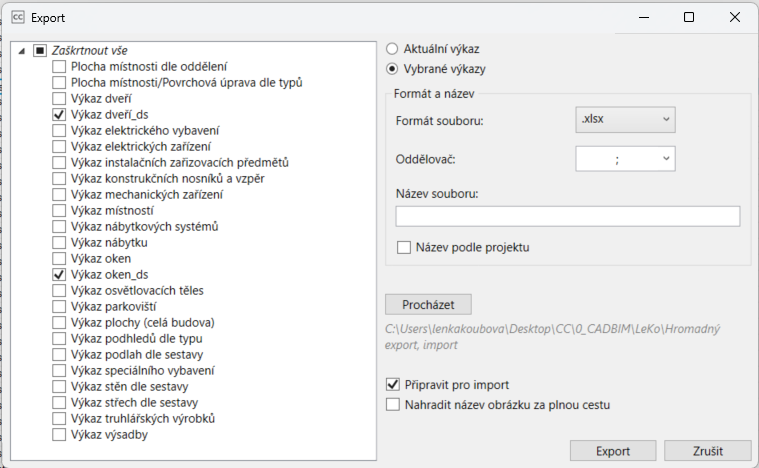Click the Zrušit cancel button

click(707, 451)
